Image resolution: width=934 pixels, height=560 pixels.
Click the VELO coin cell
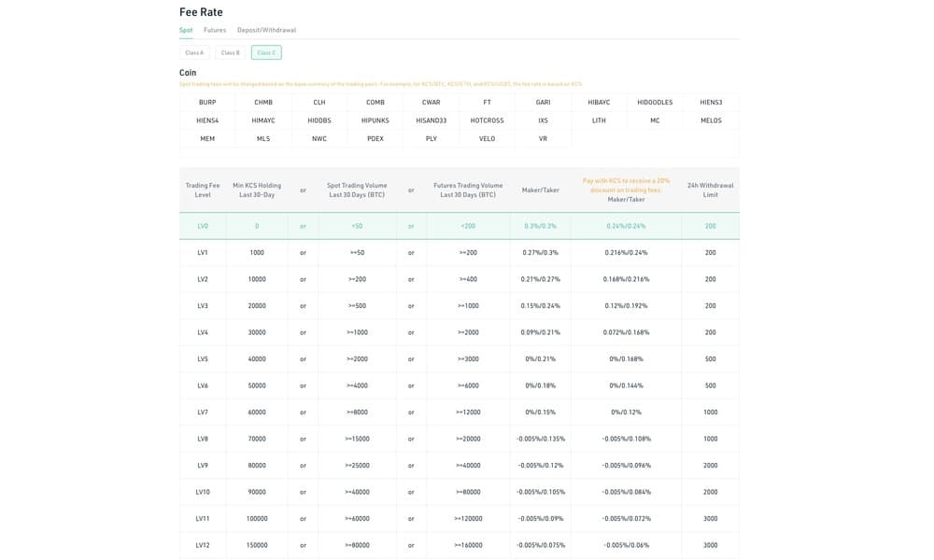click(488, 139)
